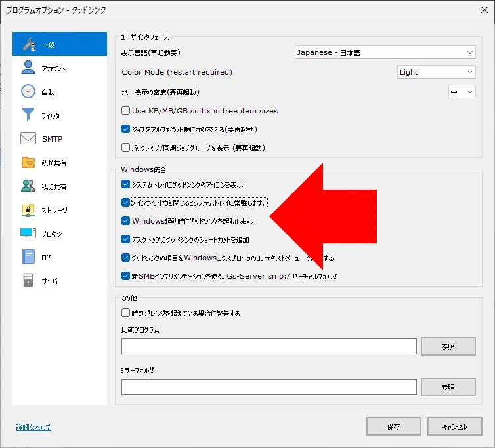Open the 私に共有 people icon

coord(28,186)
